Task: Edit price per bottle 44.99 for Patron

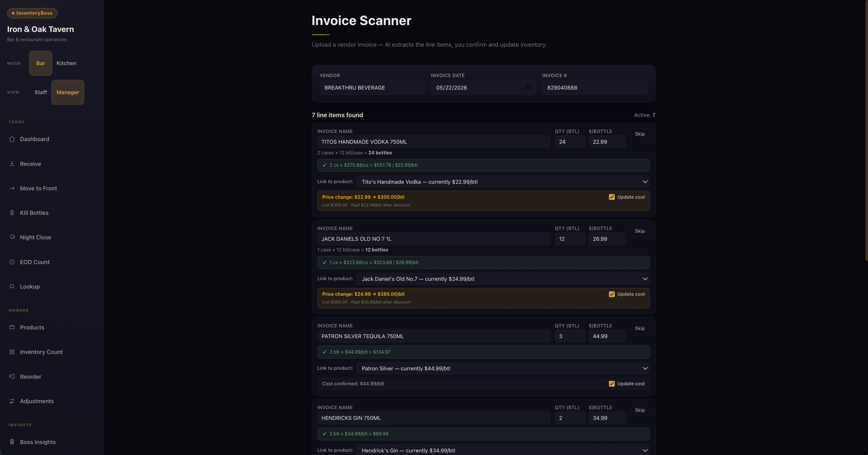Action: [x=607, y=336]
